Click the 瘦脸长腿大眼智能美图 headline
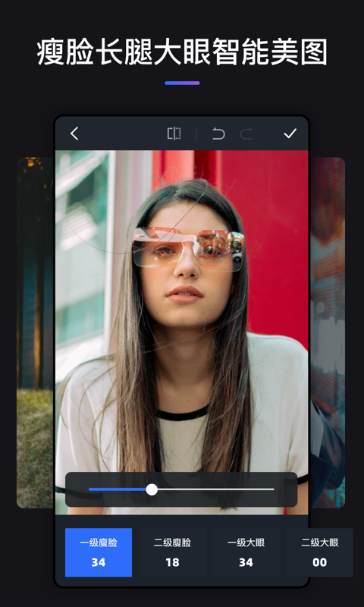 coord(182,52)
